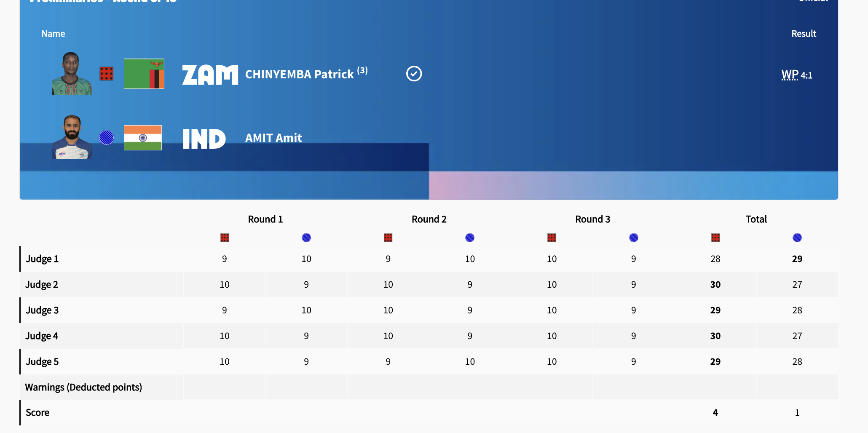Select the Judge 1 row label
868x433 pixels.
coord(42,259)
